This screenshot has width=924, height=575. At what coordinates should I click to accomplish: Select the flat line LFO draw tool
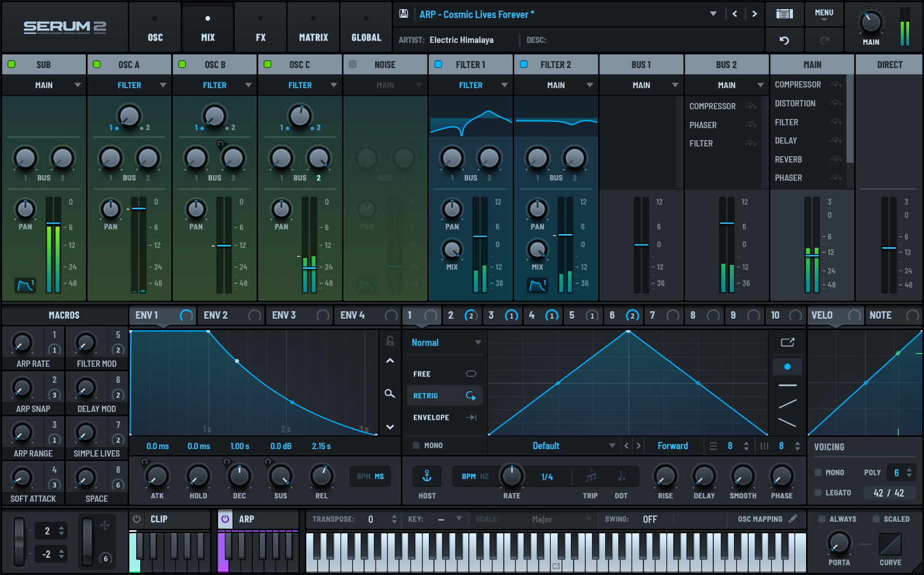click(x=787, y=386)
